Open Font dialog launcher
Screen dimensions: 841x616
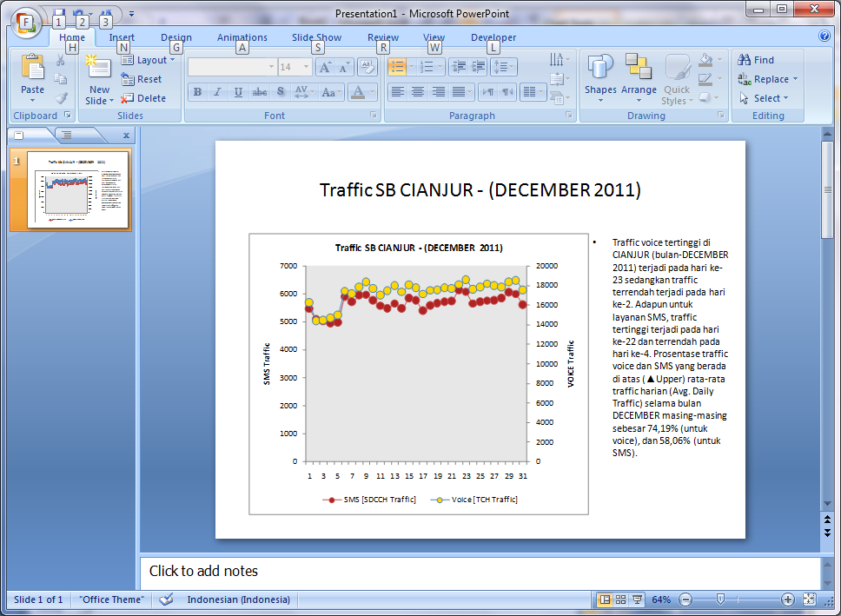[x=374, y=115]
